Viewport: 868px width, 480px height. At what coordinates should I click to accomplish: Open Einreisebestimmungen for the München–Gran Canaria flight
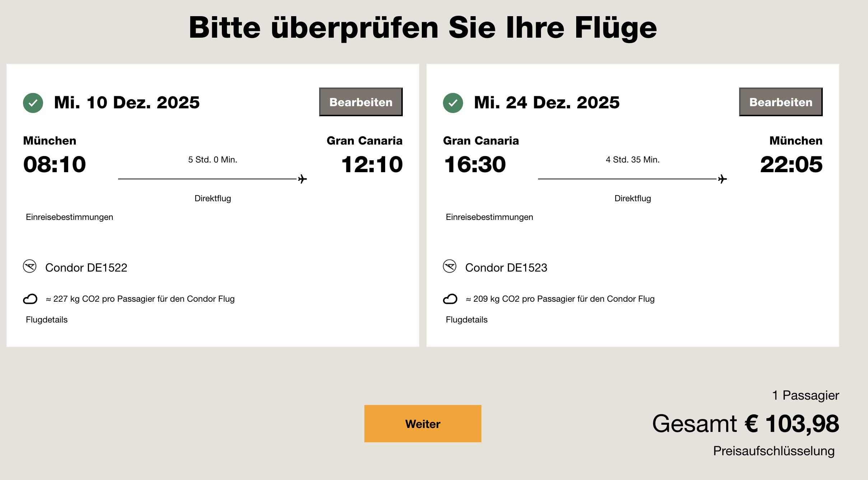69,217
